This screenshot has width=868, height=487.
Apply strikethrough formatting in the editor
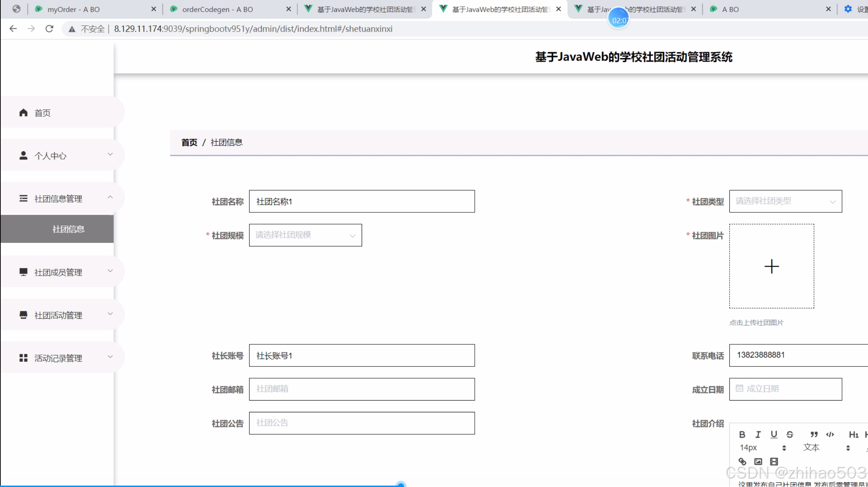790,434
